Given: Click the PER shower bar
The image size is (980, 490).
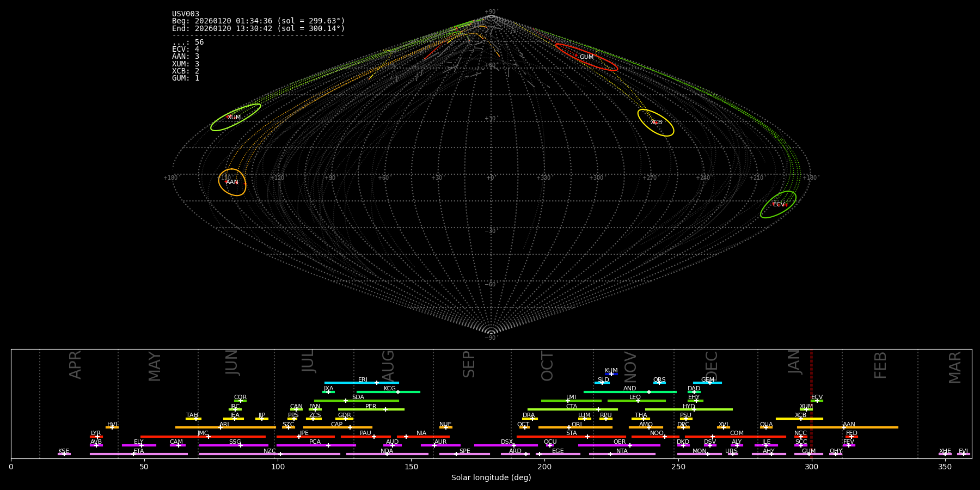Looking at the screenshot, I should pyautogui.click(x=371, y=409).
